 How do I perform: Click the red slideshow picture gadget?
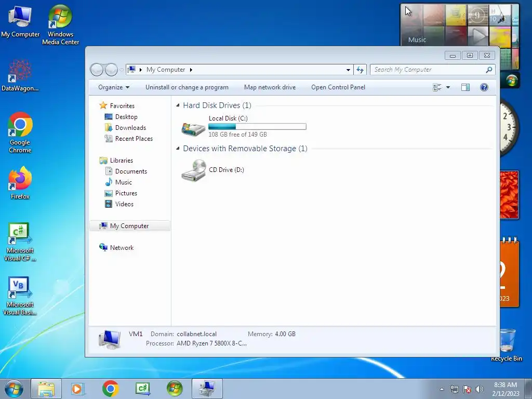pos(509,195)
